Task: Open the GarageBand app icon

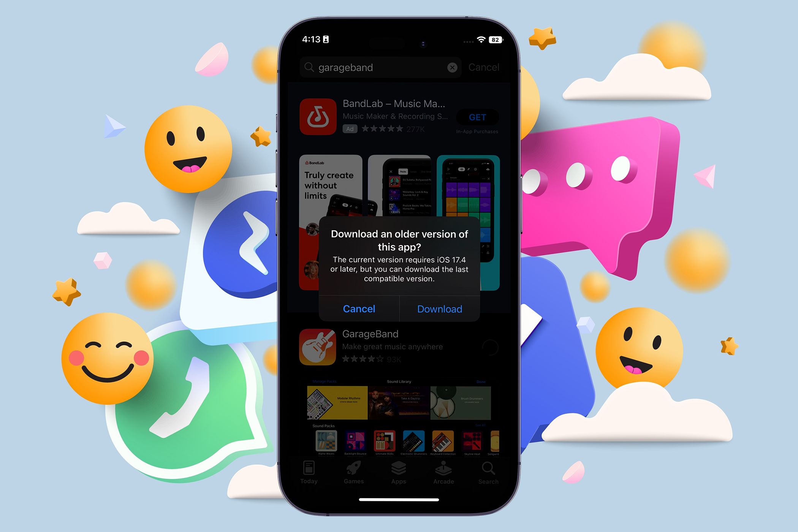Action: coord(315,350)
